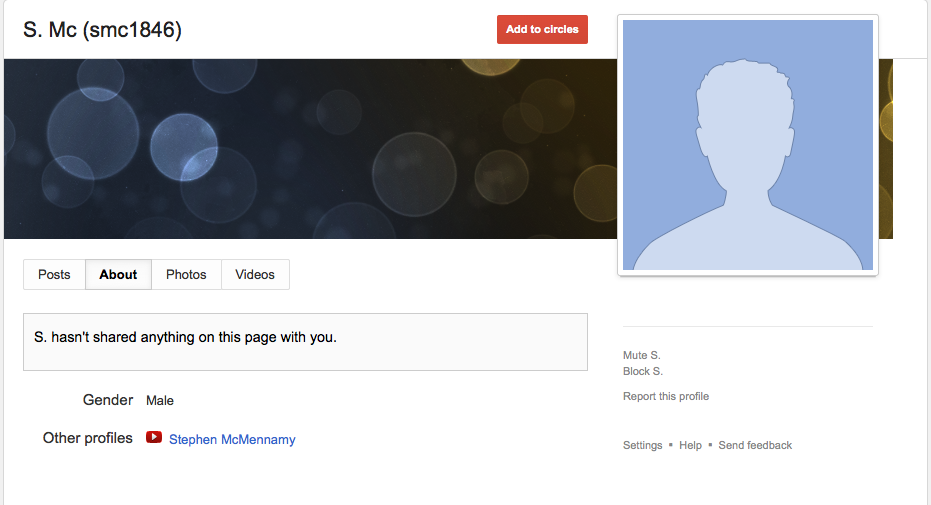Screen dimensions: 931x505
Task: Click the Other profiles label
Action: pyautogui.click(x=88, y=438)
